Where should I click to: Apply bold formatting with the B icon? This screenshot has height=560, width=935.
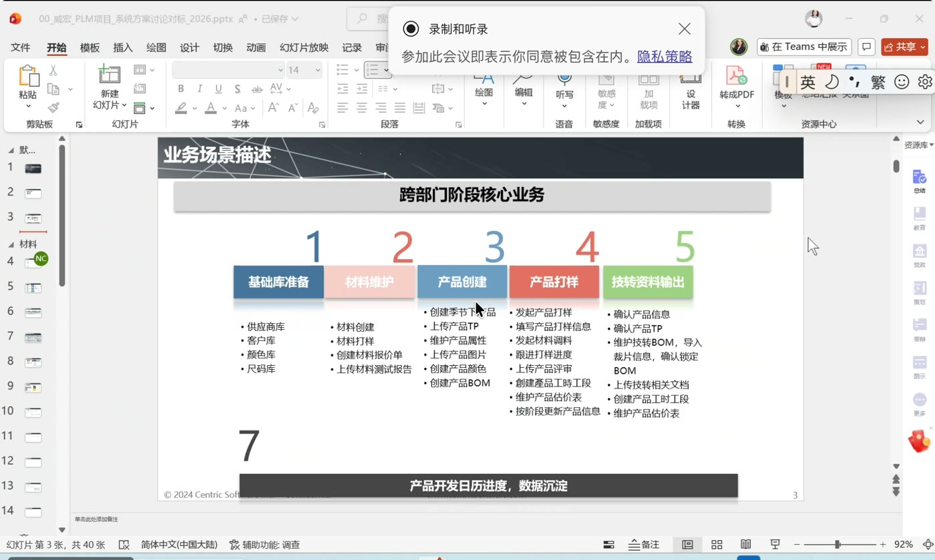click(180, 89)
